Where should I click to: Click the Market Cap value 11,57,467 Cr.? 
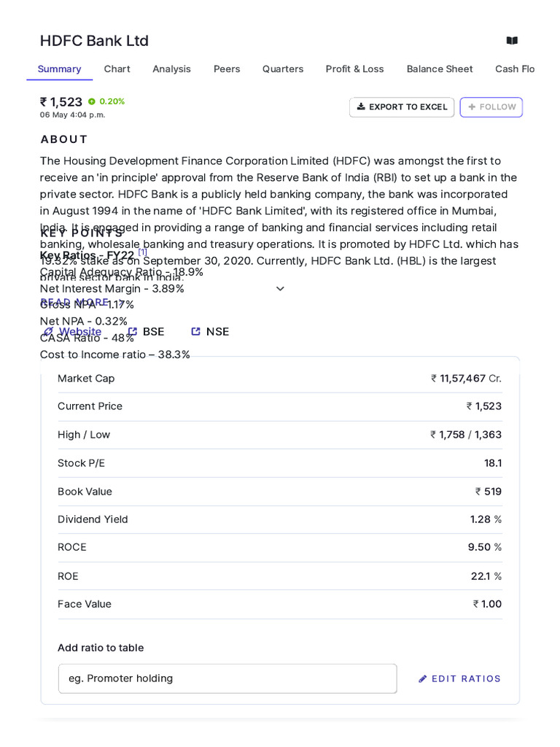[466, 379]
